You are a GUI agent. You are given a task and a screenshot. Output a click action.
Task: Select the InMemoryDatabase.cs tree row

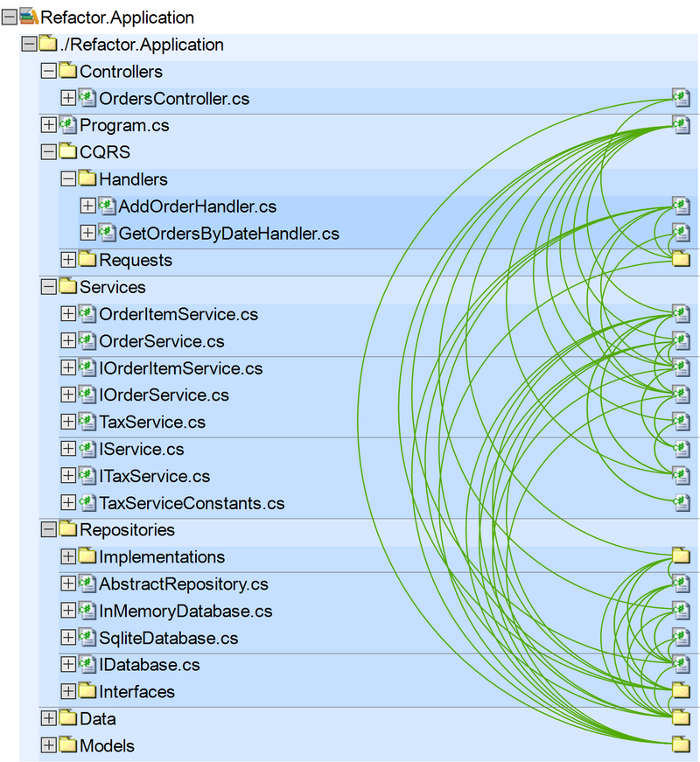tap(378, 611)
